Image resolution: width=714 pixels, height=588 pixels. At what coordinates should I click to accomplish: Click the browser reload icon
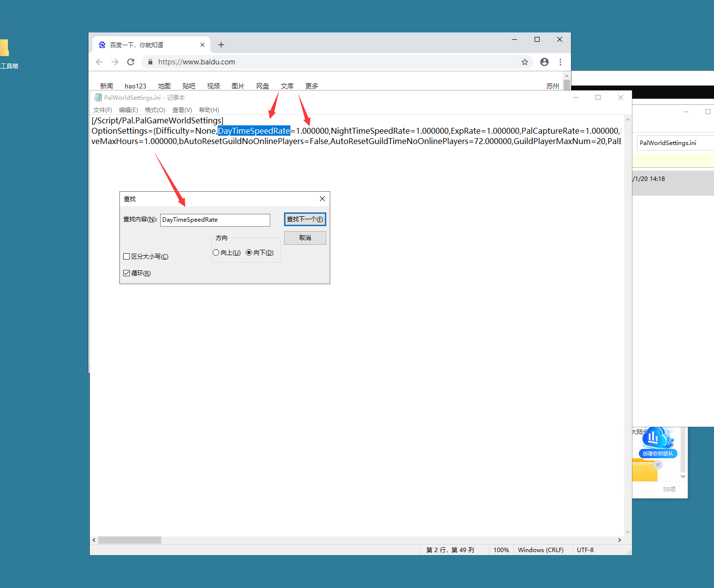pyautogui.click(x=131, y=62)
